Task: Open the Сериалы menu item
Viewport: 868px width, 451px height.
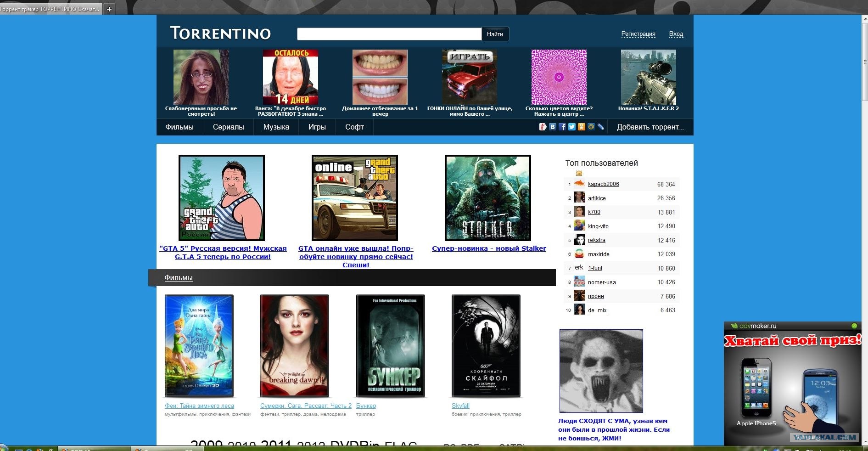Action: [228, 127]
